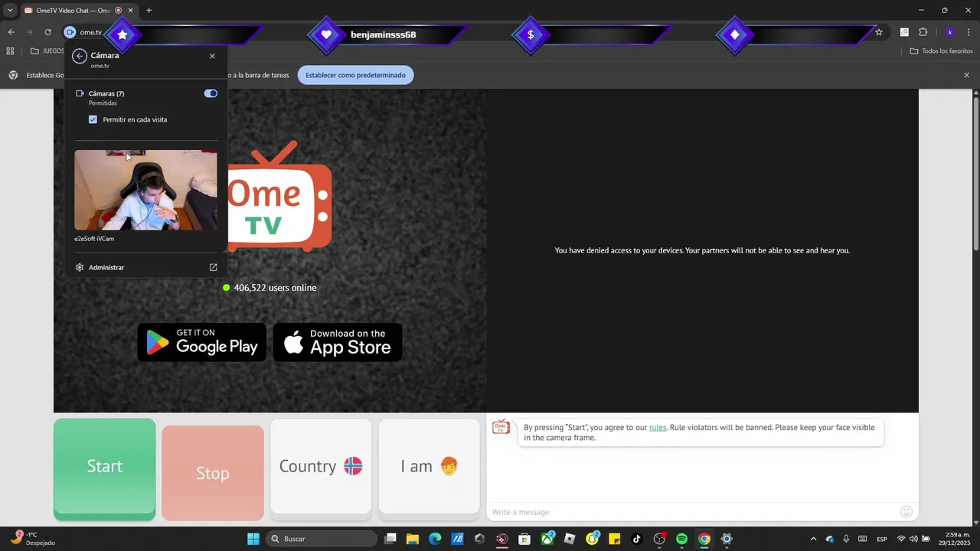Click the microphone tray icon
This screenshot has width=980, height=551.
coord(846,539)
